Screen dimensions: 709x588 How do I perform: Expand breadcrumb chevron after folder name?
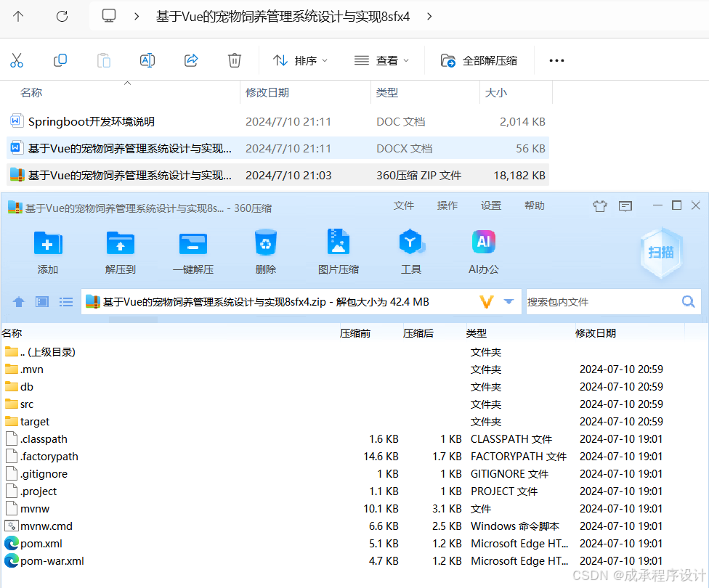tap(429, 17)
